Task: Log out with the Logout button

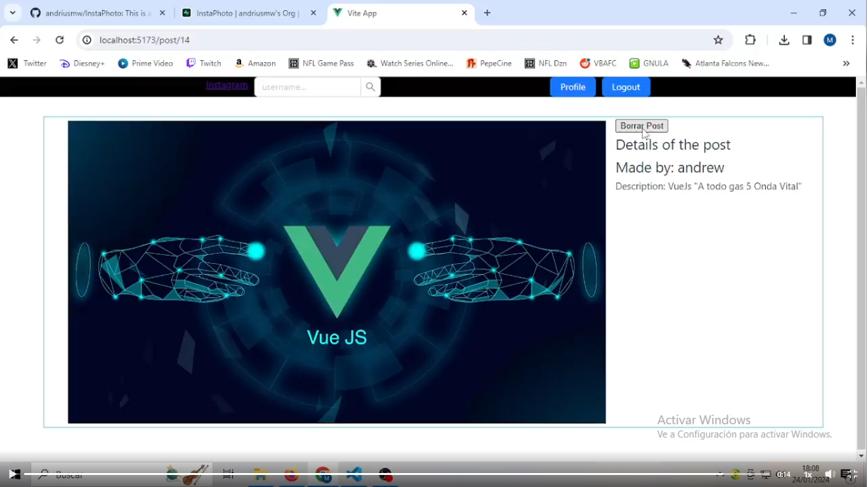Action: coord(626,87)
